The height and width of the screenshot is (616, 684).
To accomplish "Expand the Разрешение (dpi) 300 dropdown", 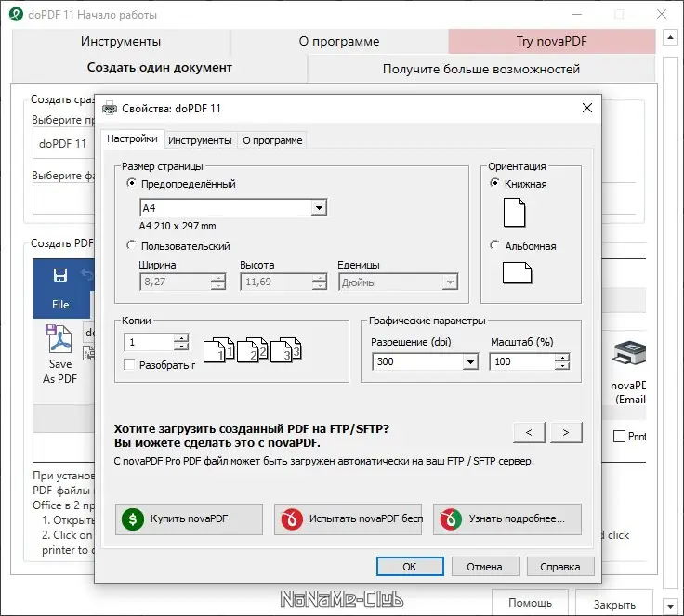I will pos(470,361).
